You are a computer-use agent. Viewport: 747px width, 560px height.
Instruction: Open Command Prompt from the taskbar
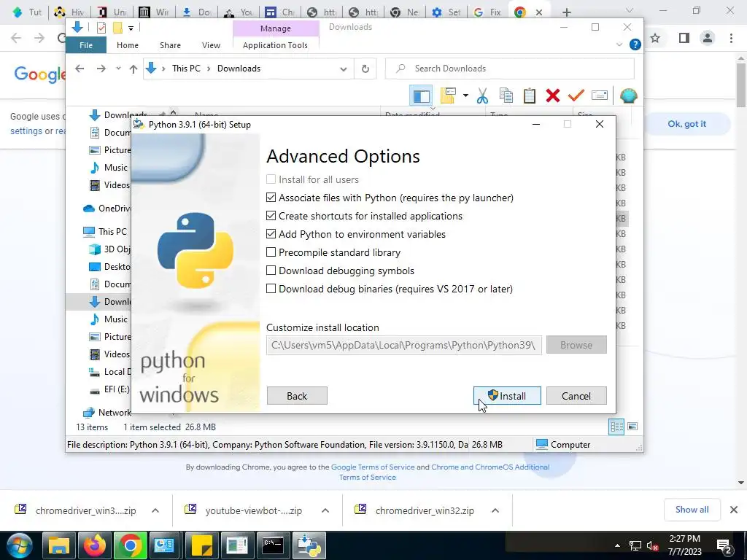(274, 545)
